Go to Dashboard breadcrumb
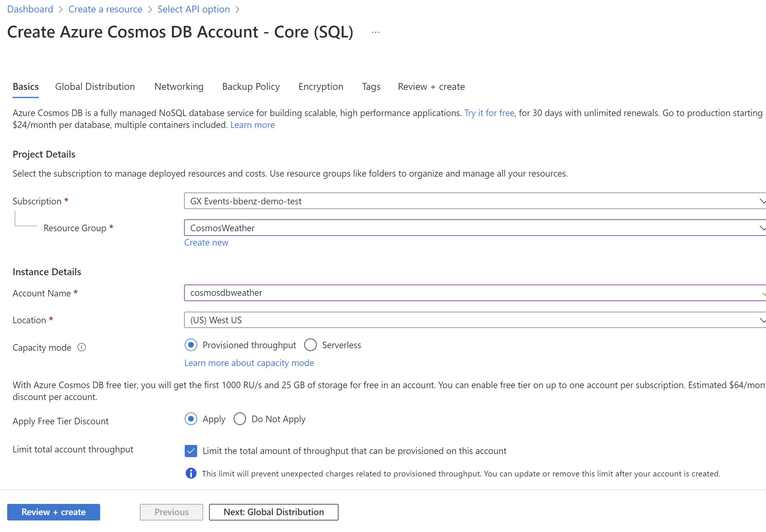Screen dimensions: 766x532 click(x=30, y=9)
